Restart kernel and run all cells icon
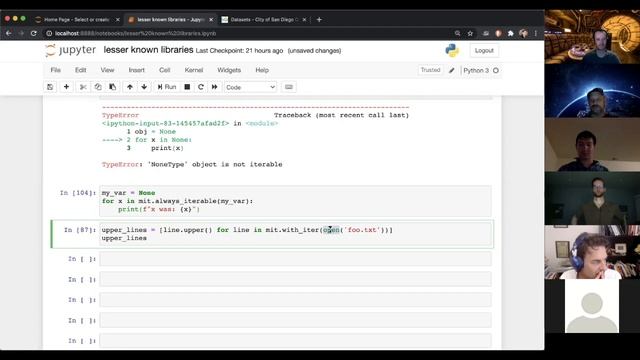The width and height of the screenshot is (640, 360). click(215, 87)
